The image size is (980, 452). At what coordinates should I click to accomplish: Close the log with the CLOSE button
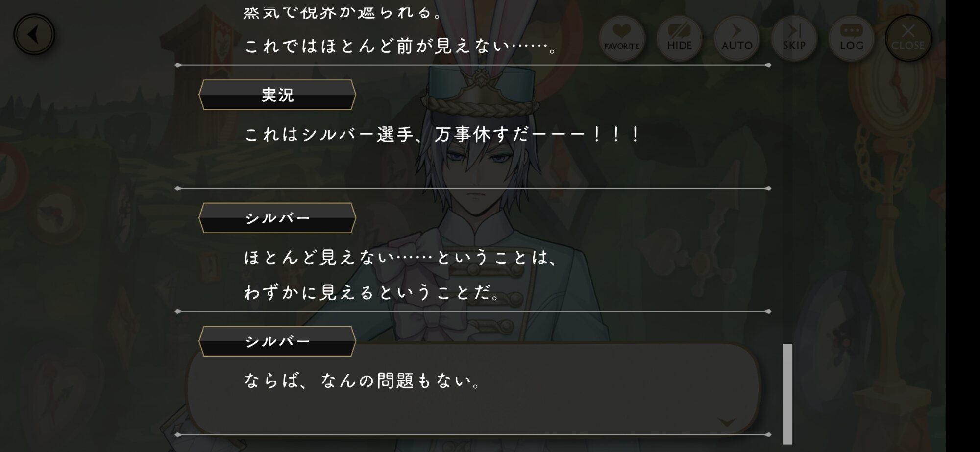coord(908,38)
